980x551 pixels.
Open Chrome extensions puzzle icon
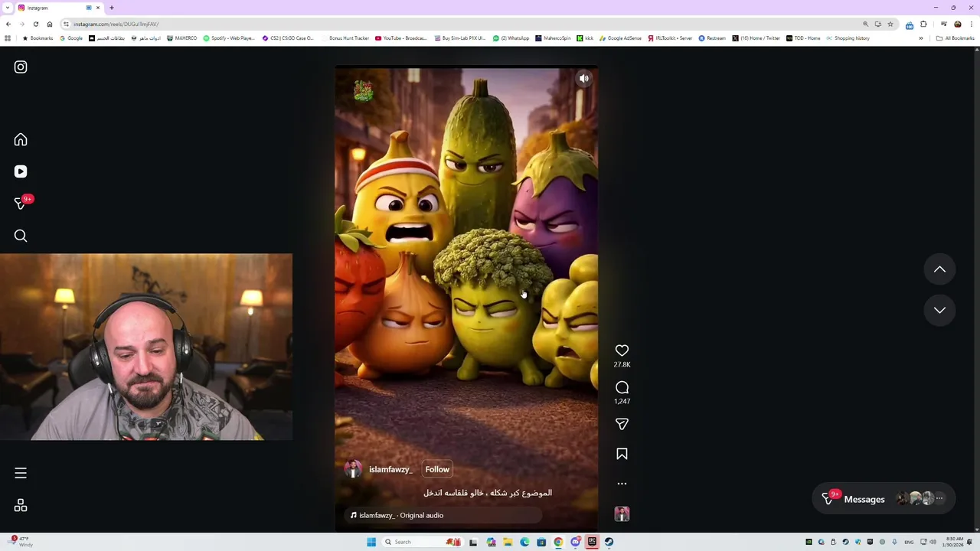pyautogui.click(x=923, y=24)
